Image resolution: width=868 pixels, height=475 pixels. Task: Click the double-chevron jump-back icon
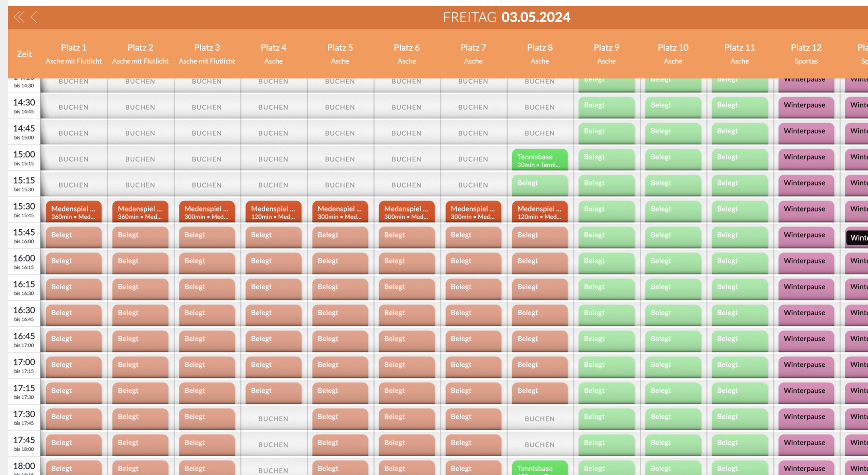(x=19, y=17)
